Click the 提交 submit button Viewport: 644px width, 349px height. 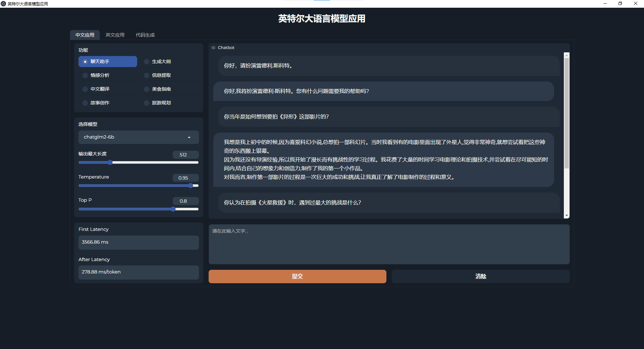(x=297, y=276)
